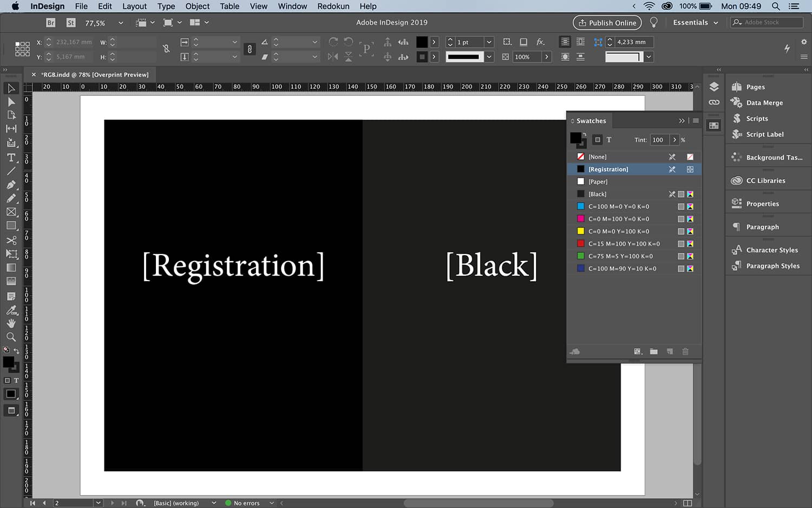Select the Type tool in the toolbar
Screen dimensions: 812x508
coord(11,158)
